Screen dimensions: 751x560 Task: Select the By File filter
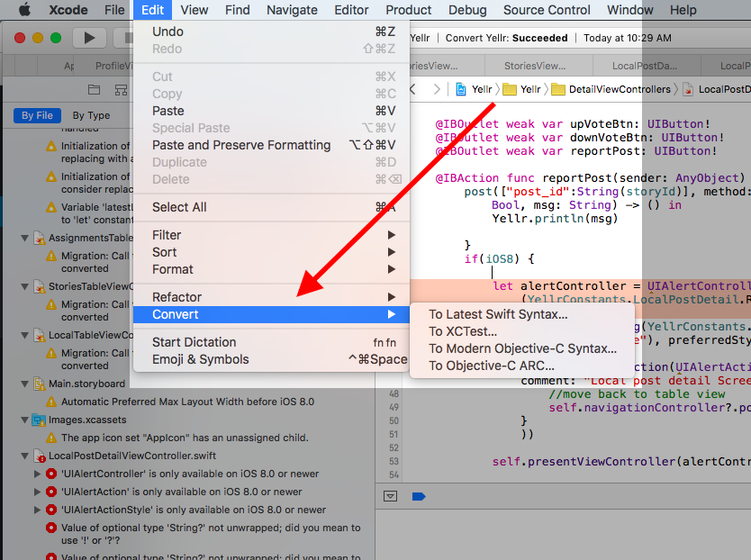coord(37,115)
